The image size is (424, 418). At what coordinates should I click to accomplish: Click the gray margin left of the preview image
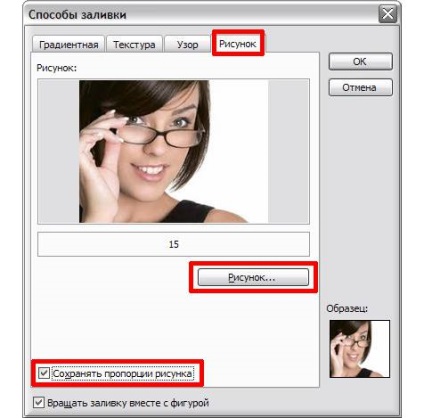coord(59,151)
